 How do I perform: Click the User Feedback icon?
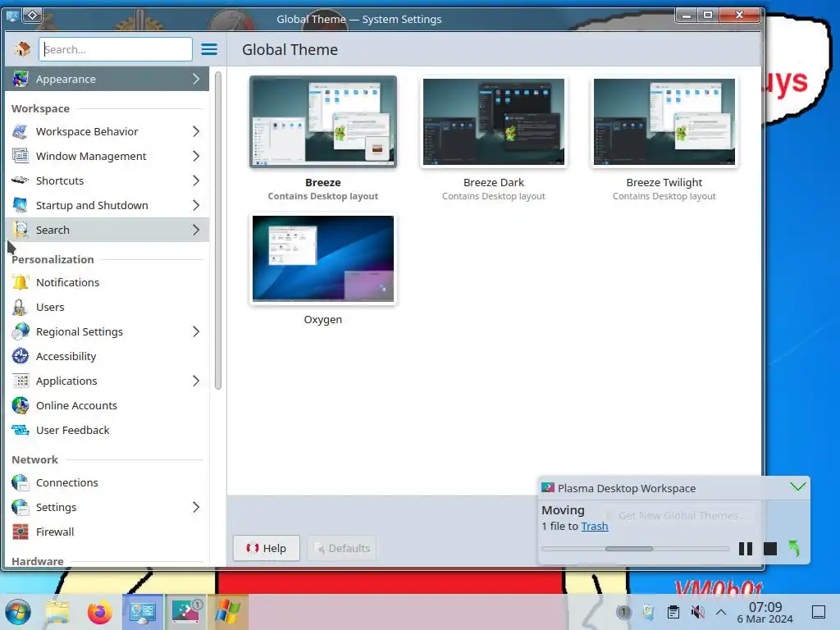(x=21, y=430)
